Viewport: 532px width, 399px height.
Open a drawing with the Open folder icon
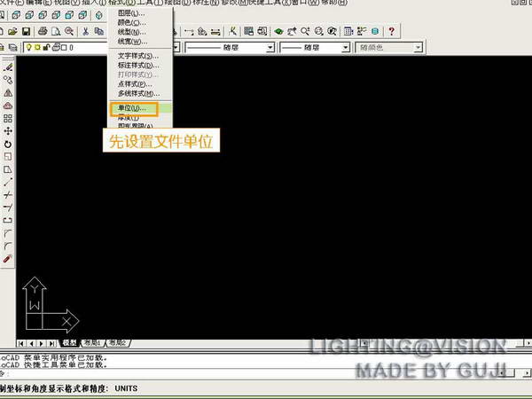pos(12,32)
